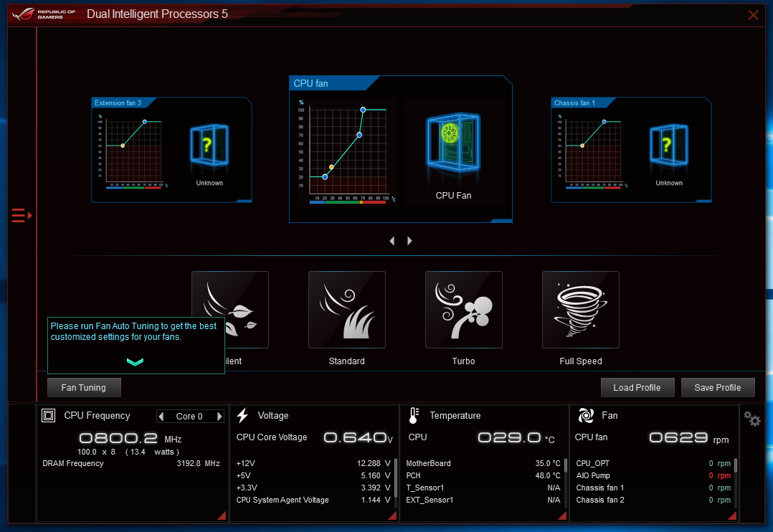The height and width of the screenshot is (532, 773).
Task: Open settings with the gear icon
Action: coord(752,419)
